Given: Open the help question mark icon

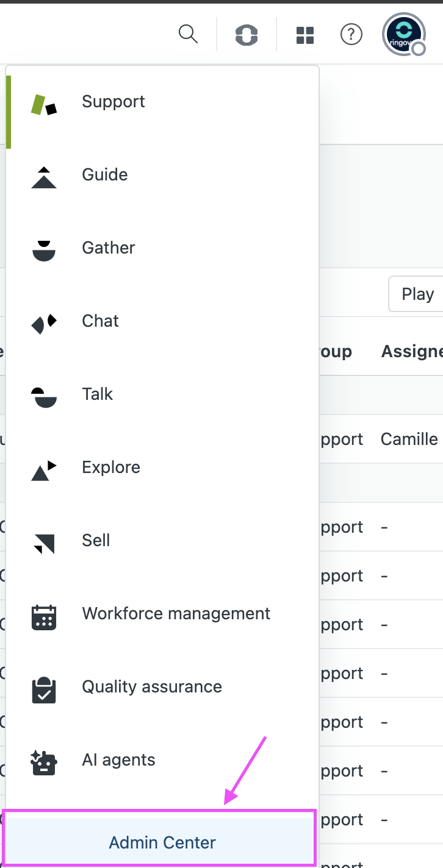Looking at the screenshot, I should (x=351, y=35).
